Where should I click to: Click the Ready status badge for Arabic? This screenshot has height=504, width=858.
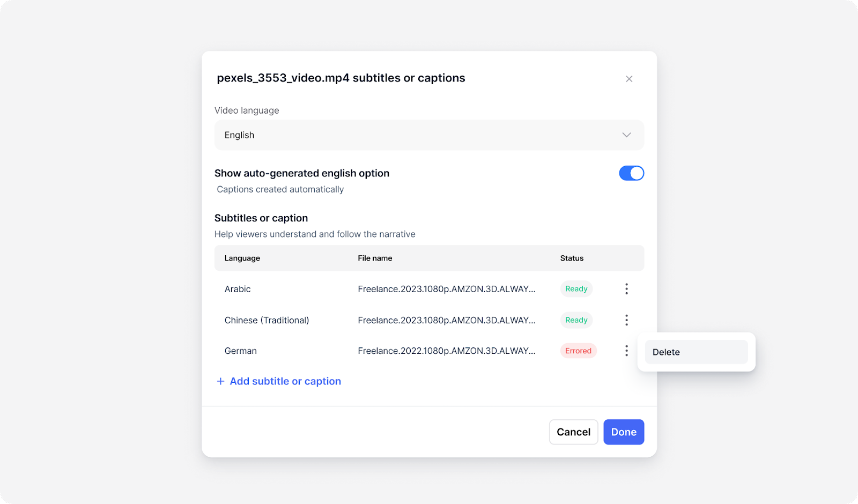click(x=576, y=289)
